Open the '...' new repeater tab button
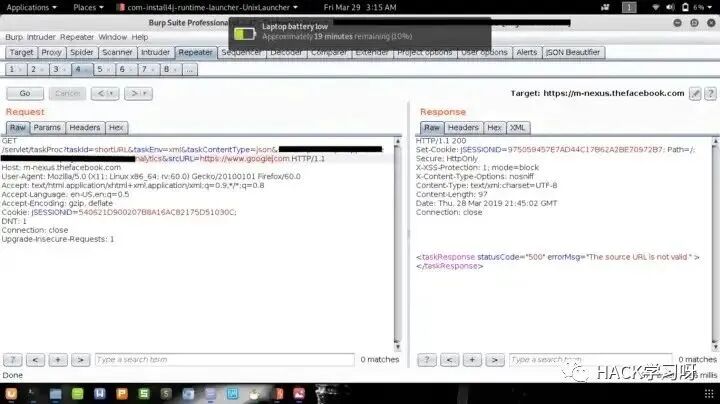Image resolution: width=720 pixels, height=404 pixels. [x=190, y=70]
